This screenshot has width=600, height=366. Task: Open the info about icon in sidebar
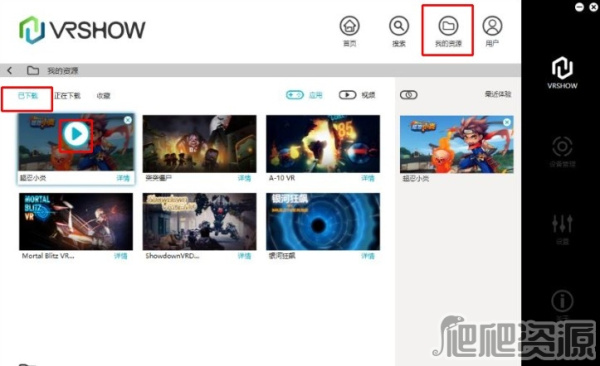click(562, 301)
